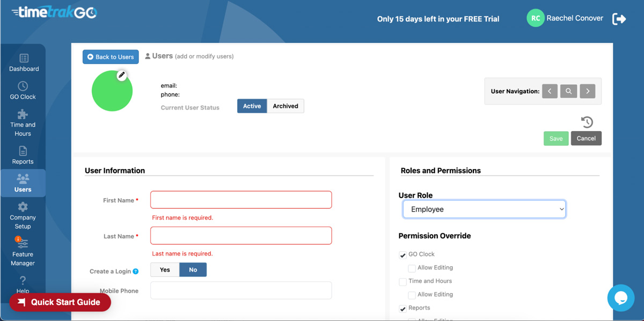Screen dimensions: 644x321
Task: Click the revert changes icon above Save
Action: [x=587, y=122]
